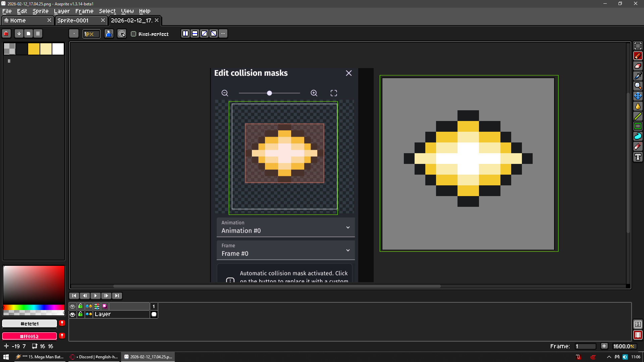Viewport: 644px width, 362px height.
Task: Click fullscreen icon in collision masks dialog
Action: (x=334, y=93)
